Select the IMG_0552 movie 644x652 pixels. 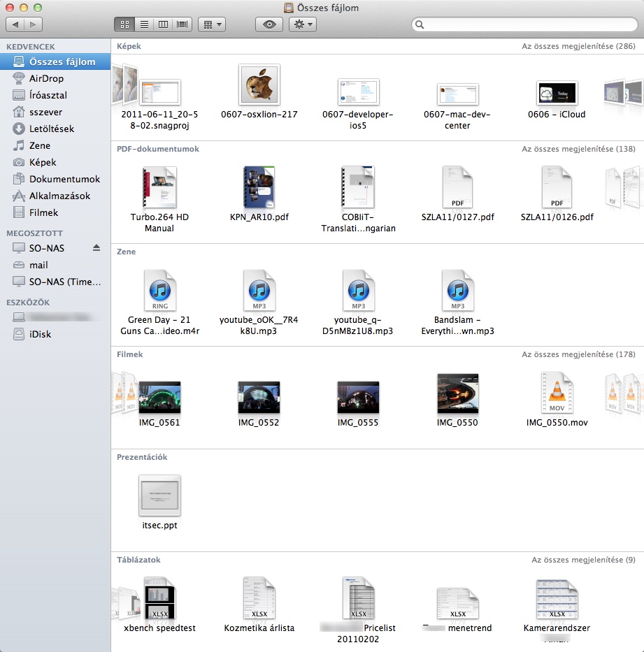pyautogui.click(x=259, y=397)
